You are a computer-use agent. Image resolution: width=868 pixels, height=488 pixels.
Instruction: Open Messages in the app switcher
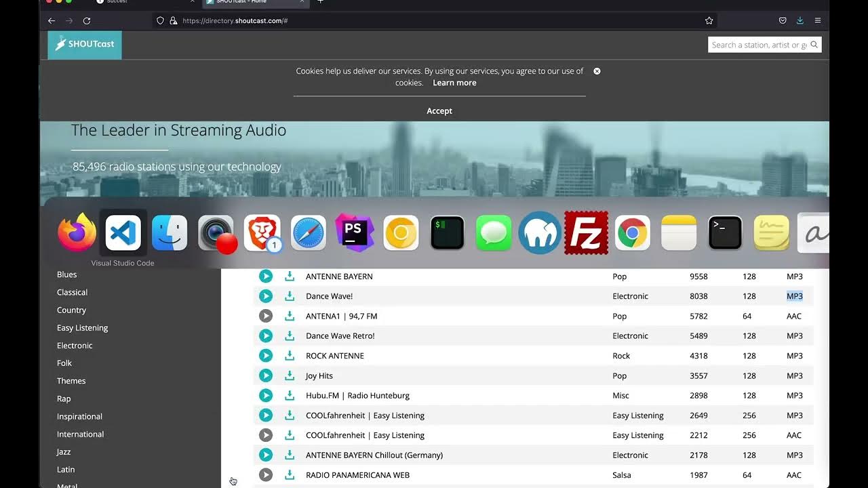click(x=494, y=232)
